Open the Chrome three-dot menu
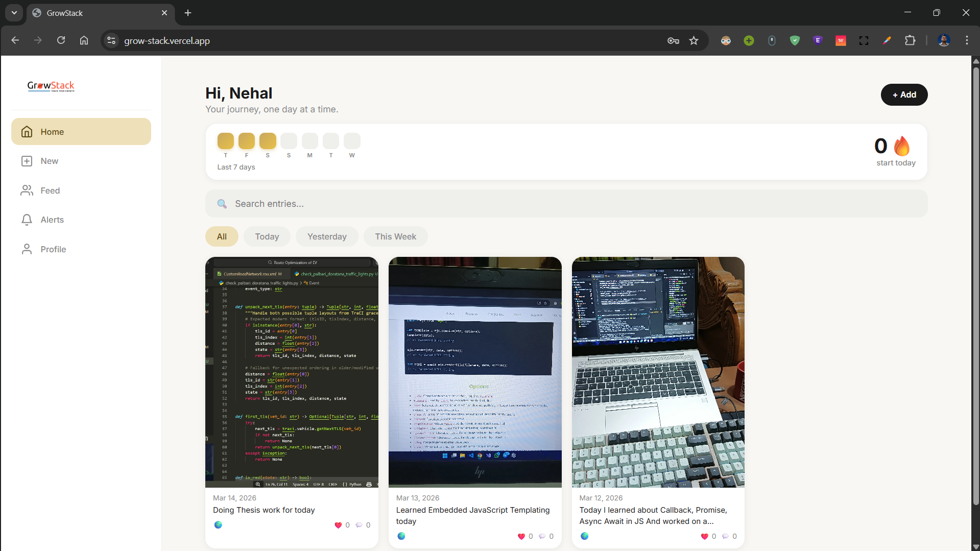 [x=967, y=40]
